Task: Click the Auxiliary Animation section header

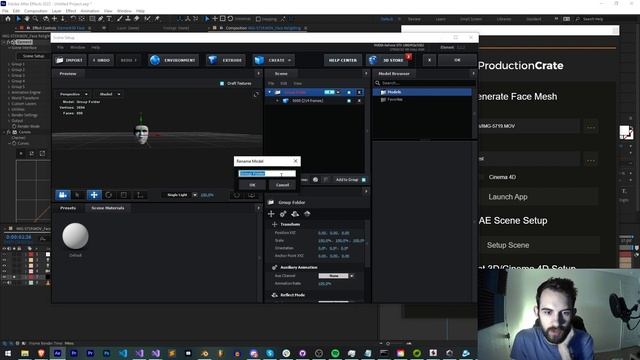Action: (x=299, y=267)
